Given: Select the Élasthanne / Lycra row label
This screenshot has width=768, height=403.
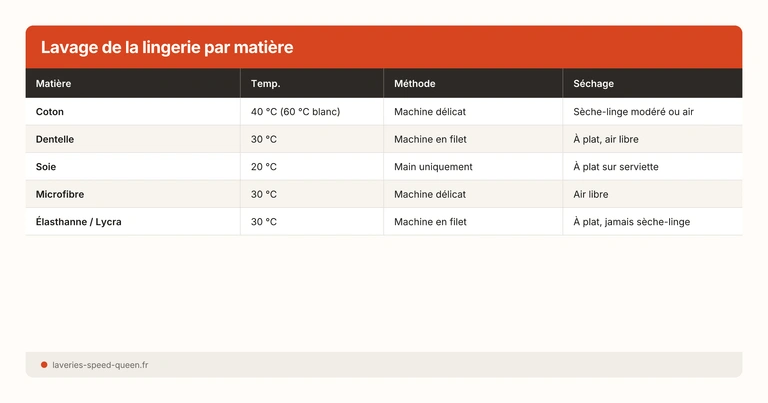Looking at the screenshot, I should pos(78,221).
